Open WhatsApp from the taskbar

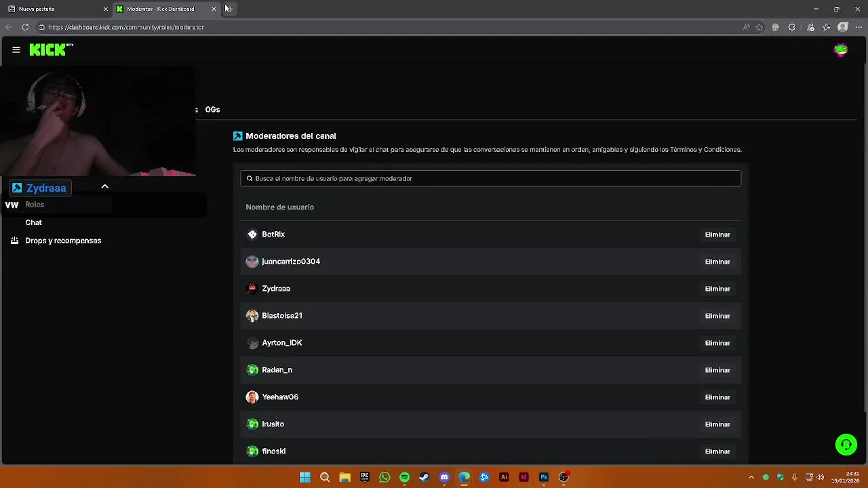(384, 477)
